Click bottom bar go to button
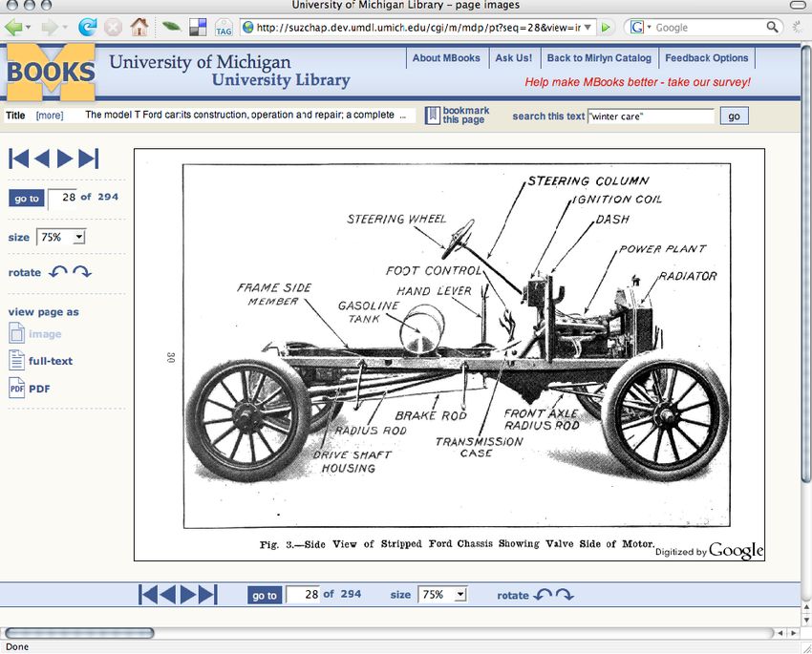 [265, 596]
